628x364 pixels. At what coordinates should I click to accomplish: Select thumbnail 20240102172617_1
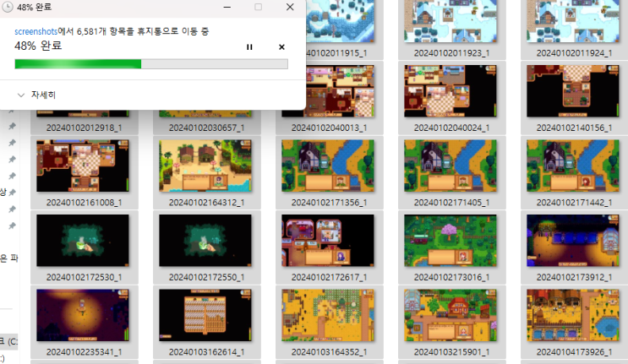pos(328,241)
